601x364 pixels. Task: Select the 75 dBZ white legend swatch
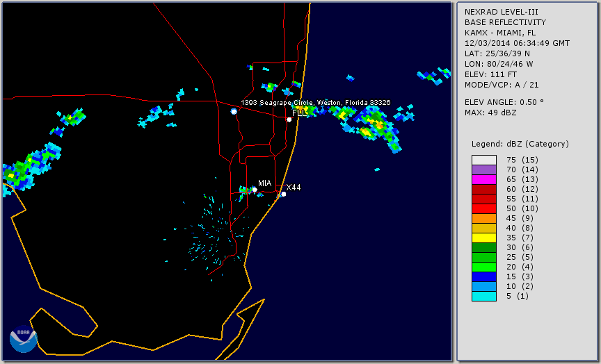[483, 160]
